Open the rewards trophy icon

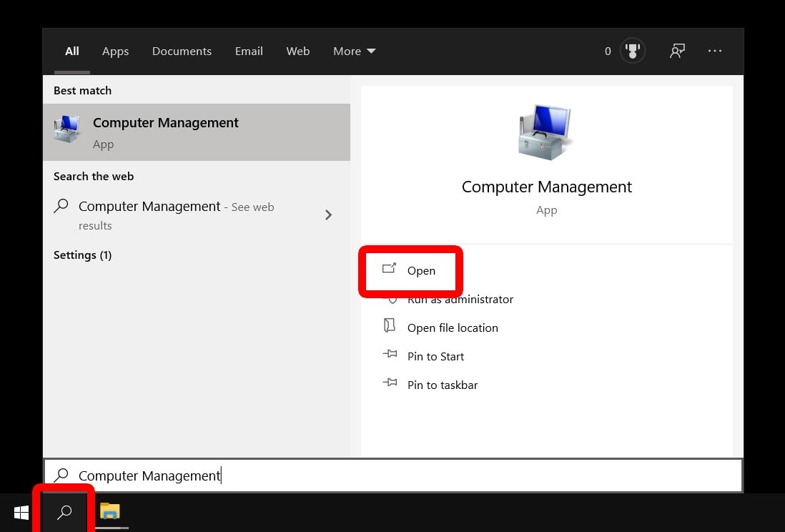(x=632, y=51)
